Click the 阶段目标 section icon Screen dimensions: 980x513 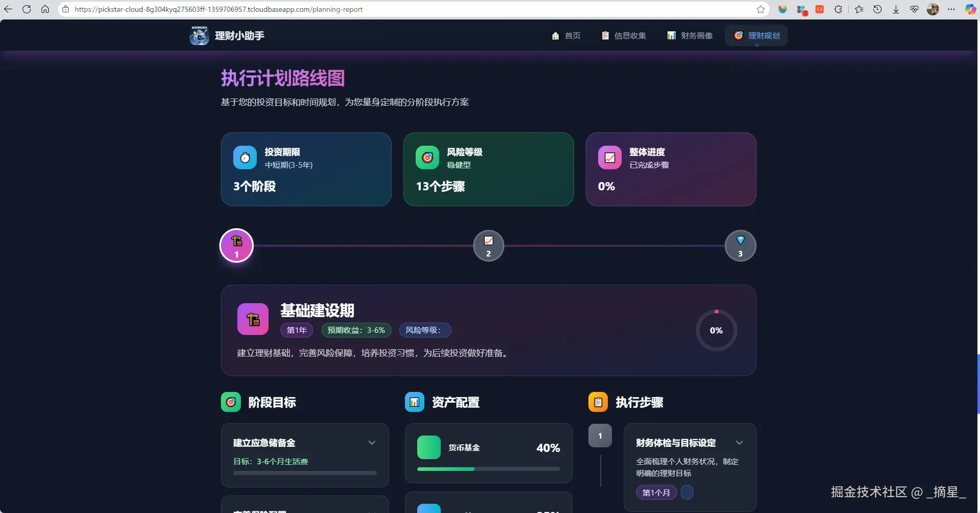pos(231,402)
